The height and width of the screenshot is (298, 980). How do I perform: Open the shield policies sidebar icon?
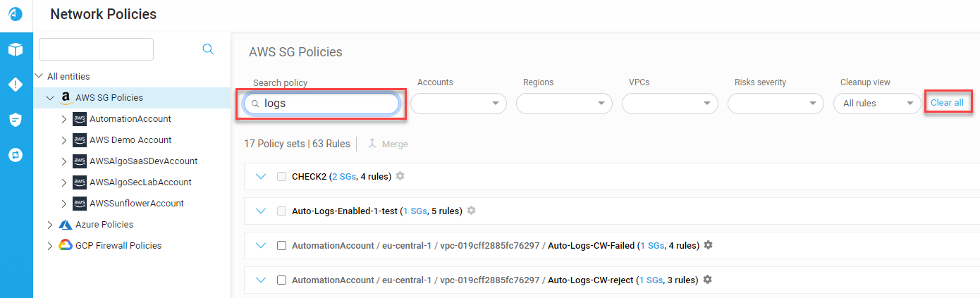coord(16,120)
